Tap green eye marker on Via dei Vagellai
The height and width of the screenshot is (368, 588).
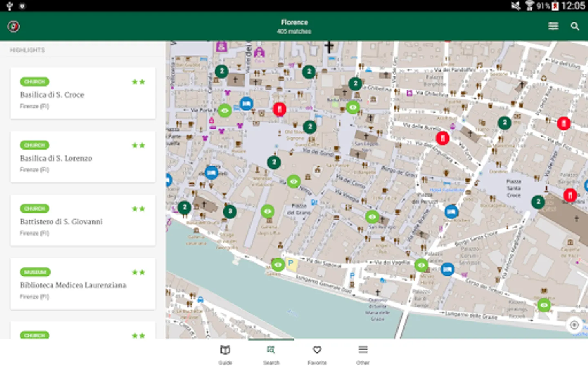[x=421, y=265]
